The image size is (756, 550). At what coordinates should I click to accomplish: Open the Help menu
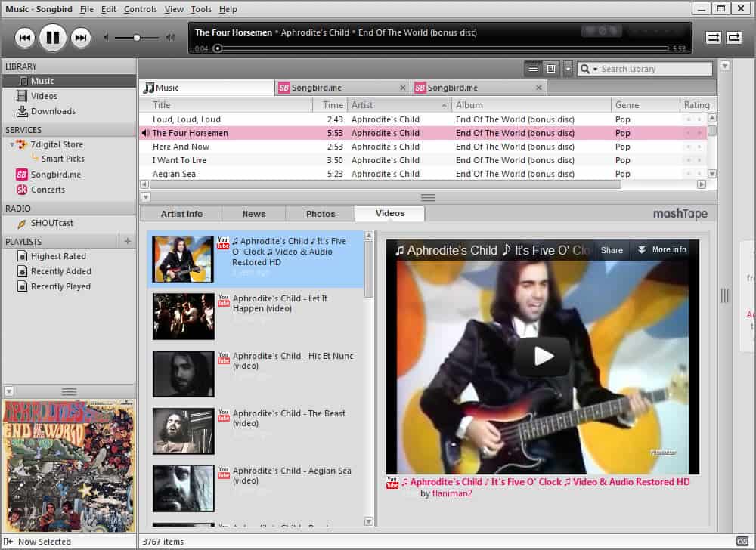tap(228, 9)
